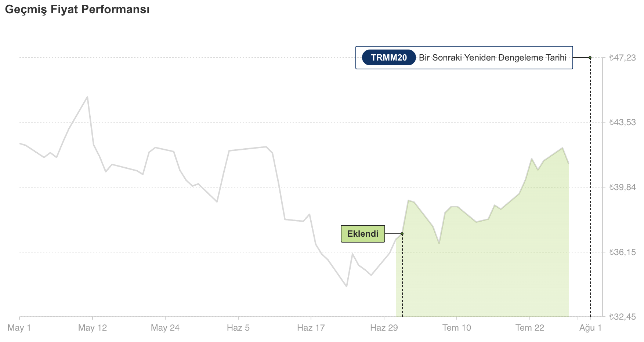Select the Eklendi marker dot on chart
644x342 pixels.
click(x=402, y=234)
